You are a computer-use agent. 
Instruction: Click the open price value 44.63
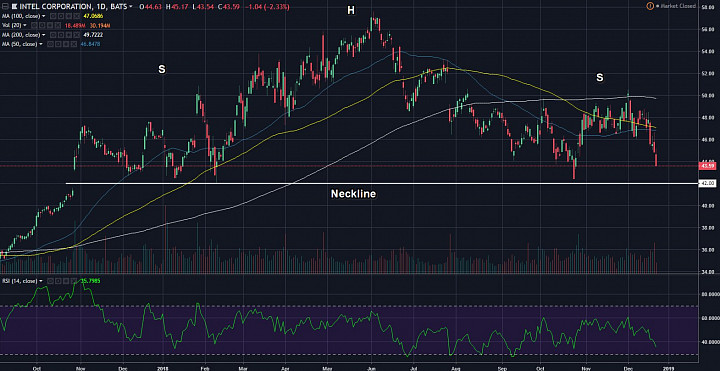(153, 6)
